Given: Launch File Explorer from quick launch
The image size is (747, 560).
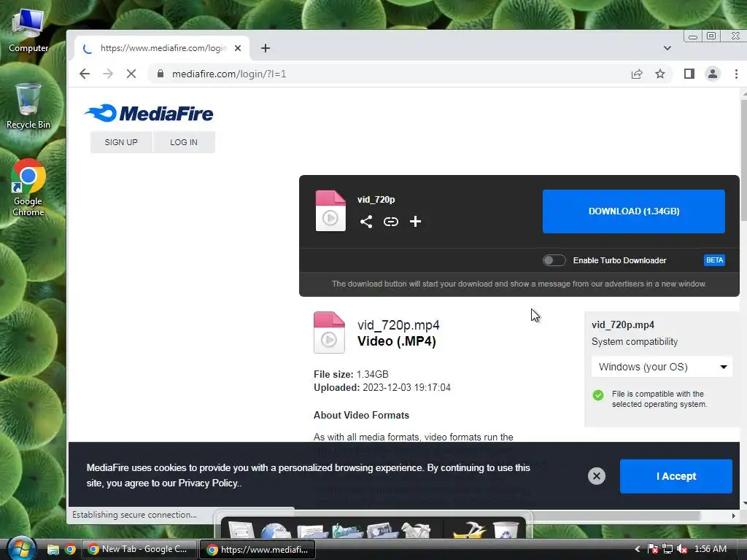Looking at the screenshot, I should tap(53, 549).
